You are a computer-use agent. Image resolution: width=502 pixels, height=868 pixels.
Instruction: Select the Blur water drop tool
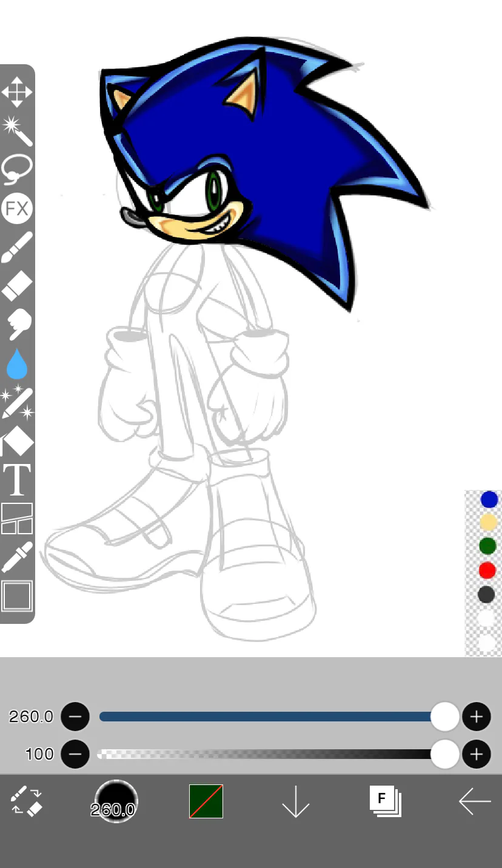point(17,363)
